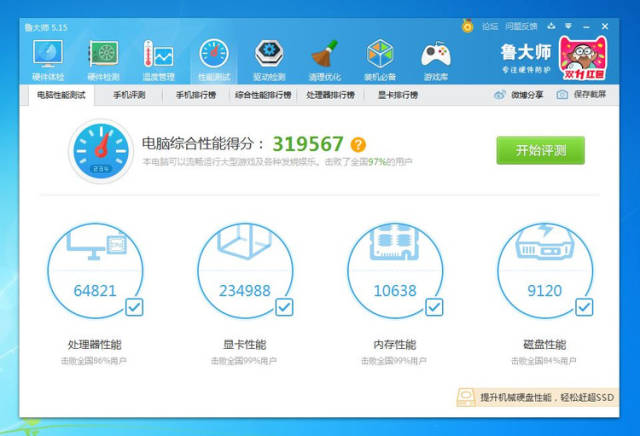Click the SSD banner drive icon

point(466,397)
